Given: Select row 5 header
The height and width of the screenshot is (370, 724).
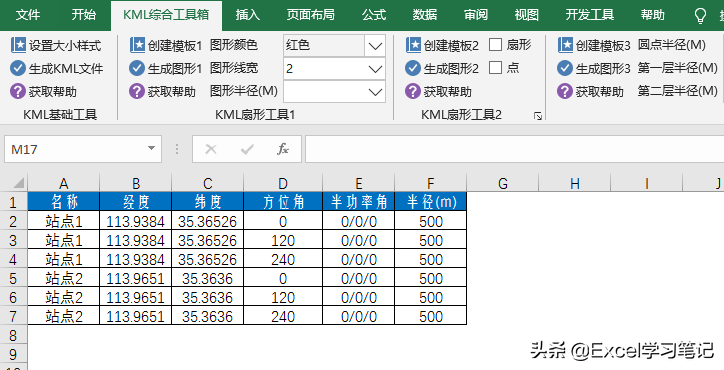Looking at the screenshot, I should [x=13, y=278].
